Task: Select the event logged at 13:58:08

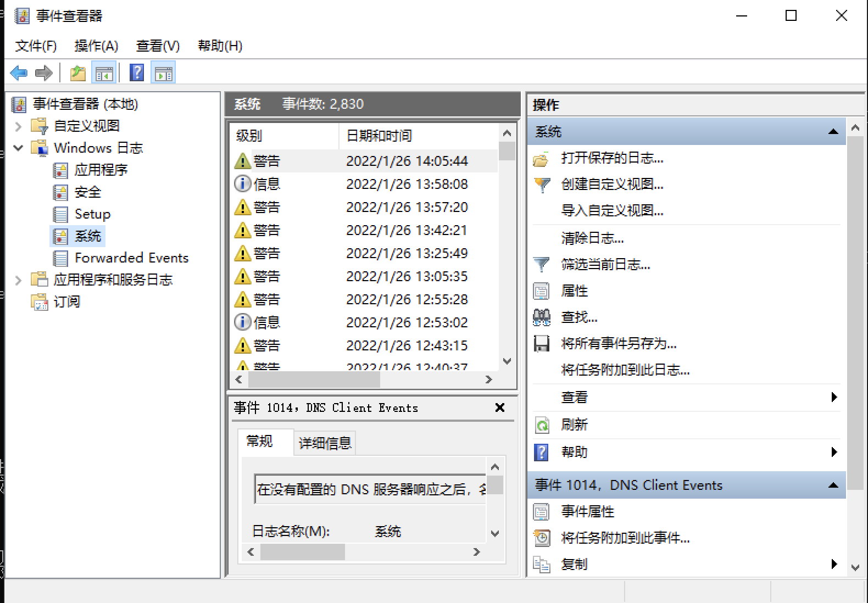Action: click(407, 184)
